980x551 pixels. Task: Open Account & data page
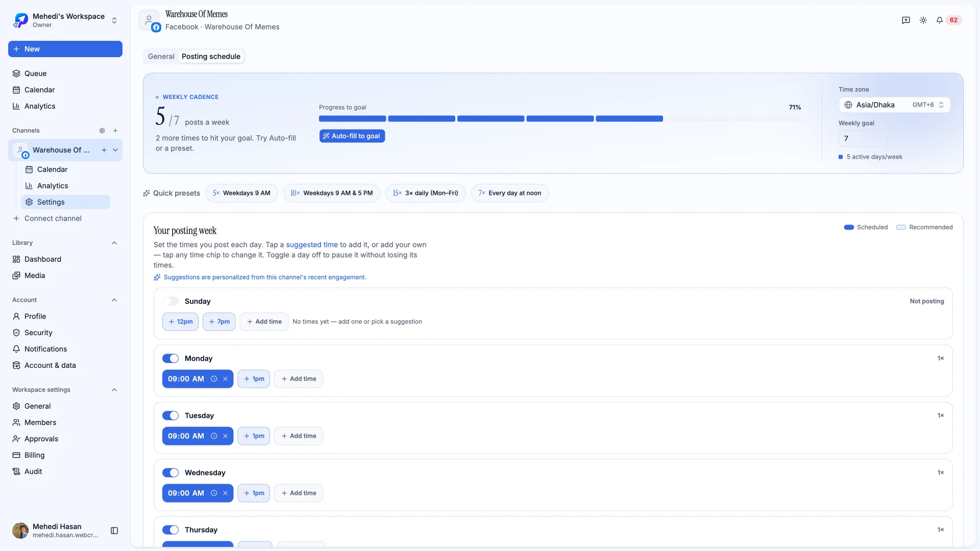click(x=65, y=365)
